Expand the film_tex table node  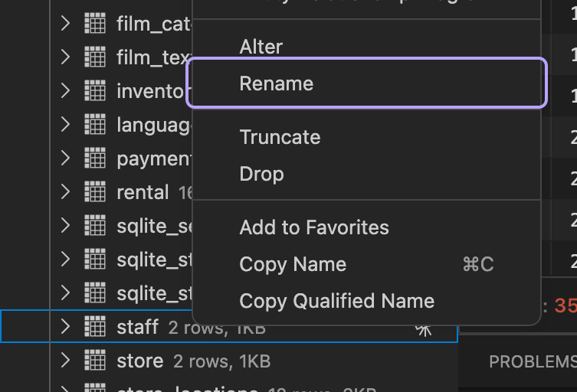(x=65, y=57)
